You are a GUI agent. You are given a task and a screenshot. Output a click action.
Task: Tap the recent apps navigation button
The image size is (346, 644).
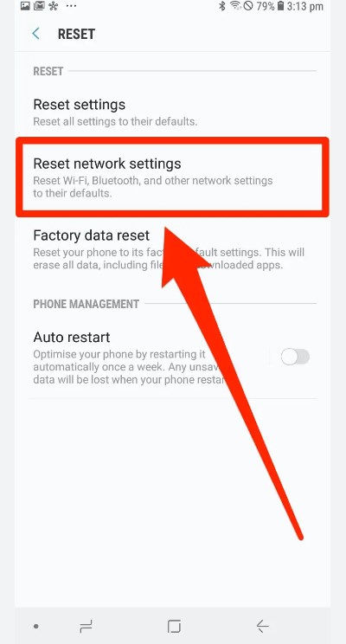86,627
